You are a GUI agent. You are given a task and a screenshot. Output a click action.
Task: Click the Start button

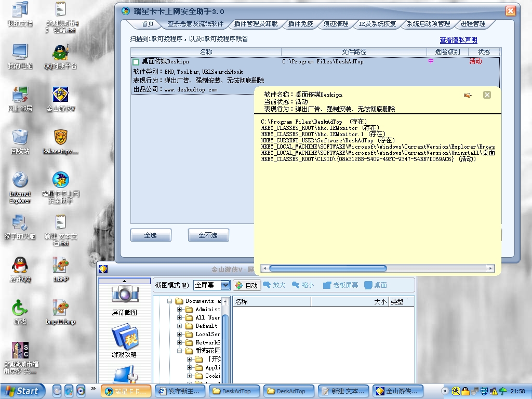tap(22, 391)
